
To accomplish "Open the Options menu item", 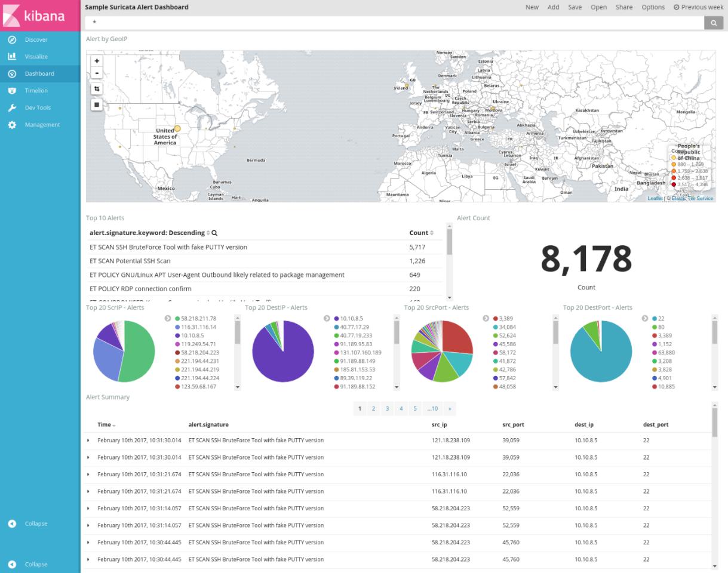I will (x=653, y=7).
